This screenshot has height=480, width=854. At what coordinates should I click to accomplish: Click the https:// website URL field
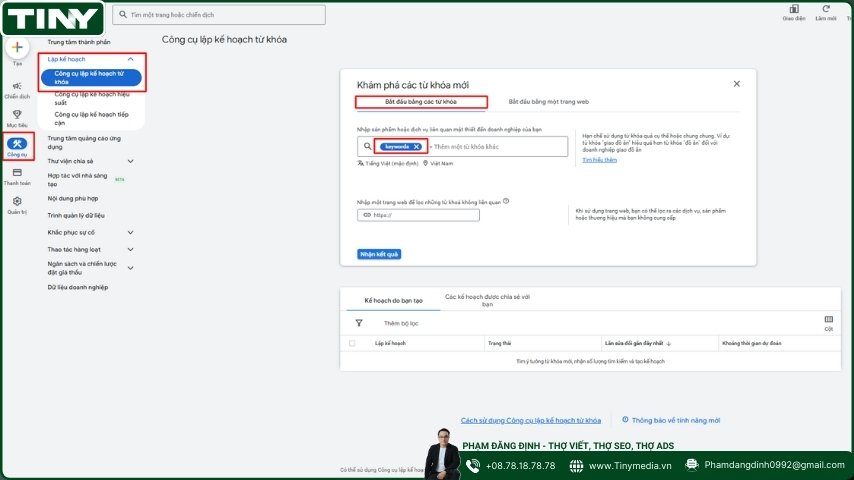(x=418, y=215)
